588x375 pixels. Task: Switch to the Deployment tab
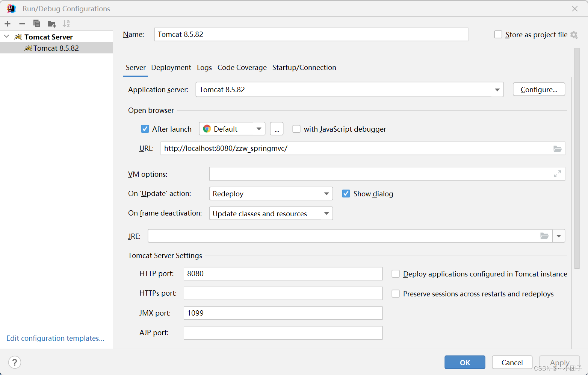coord(171,68)
